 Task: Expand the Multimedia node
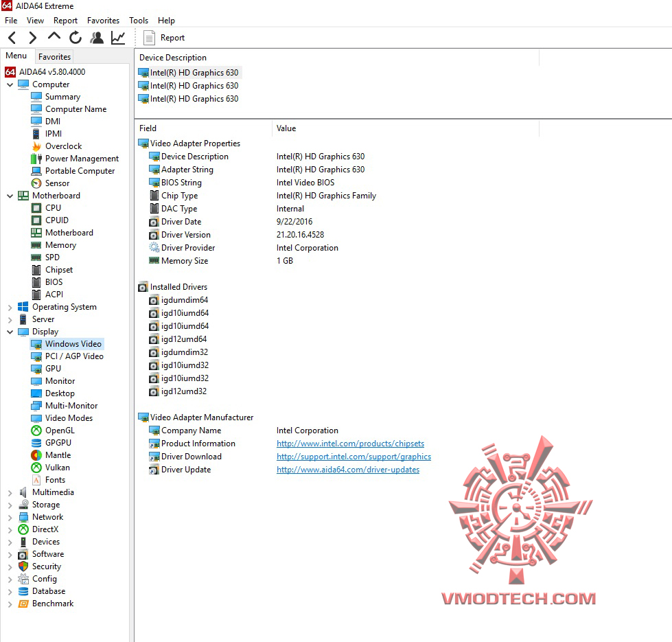(x=10, y=493)
